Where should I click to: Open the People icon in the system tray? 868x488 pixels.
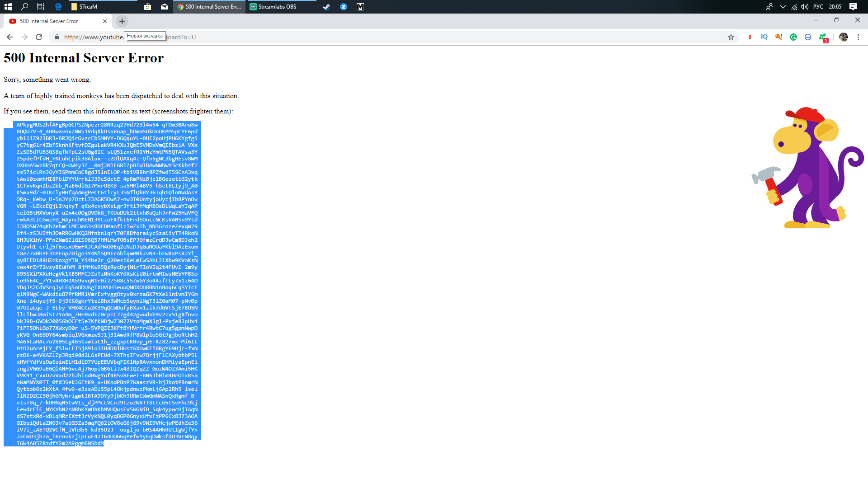769,7
